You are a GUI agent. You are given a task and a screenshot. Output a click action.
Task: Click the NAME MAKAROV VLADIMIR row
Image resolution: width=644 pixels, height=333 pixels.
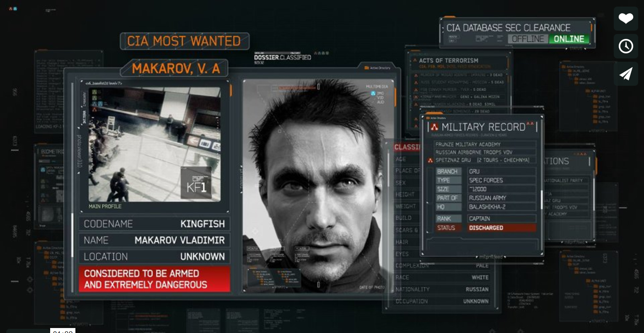(155, 240)
